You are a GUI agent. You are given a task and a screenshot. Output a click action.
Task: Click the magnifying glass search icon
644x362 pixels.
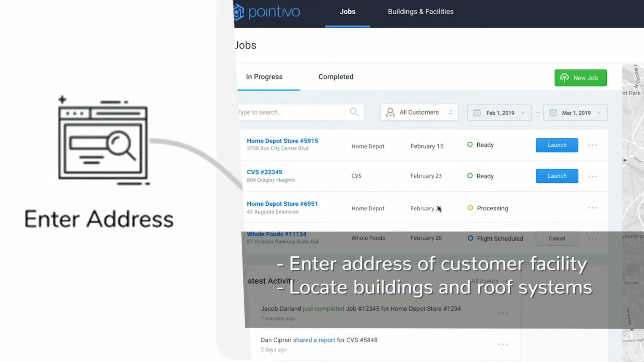click(354, 112)
